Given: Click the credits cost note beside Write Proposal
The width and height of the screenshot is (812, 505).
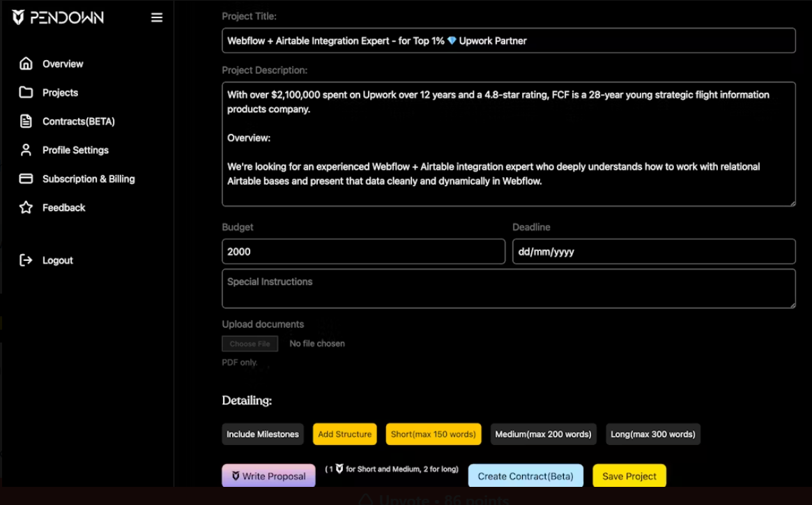Looking at the screenshot, I should click(392, 469).
